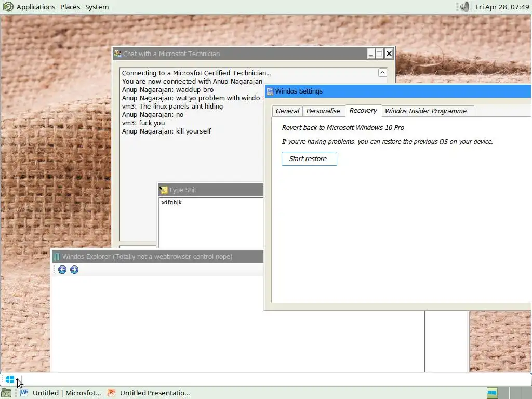Click the Windos Explorer title bar icon
This screenshot has width=532, height=399.
(x=57, y=257)
